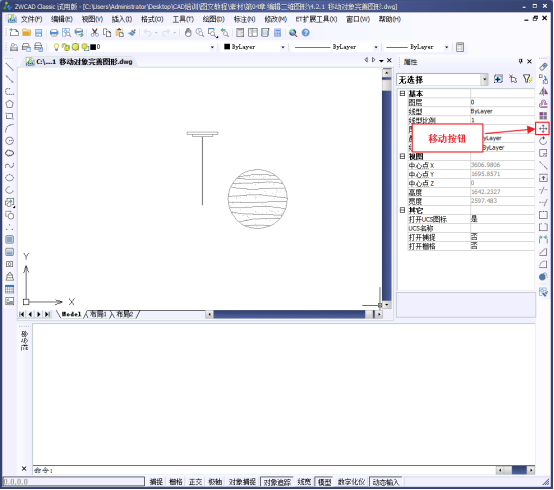Collapse the 视图 section in properties panel
554x490 pixels.
[x=402, y=156]
